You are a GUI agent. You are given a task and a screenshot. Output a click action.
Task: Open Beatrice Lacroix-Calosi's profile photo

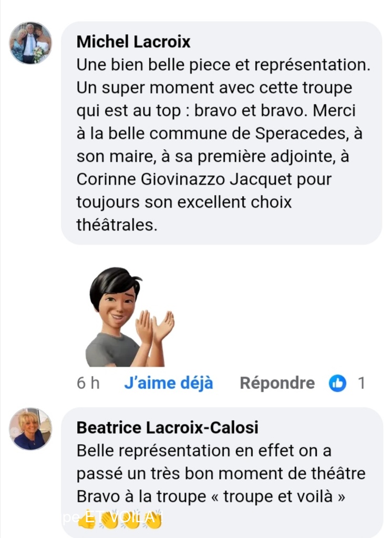(x=30, y=429)
